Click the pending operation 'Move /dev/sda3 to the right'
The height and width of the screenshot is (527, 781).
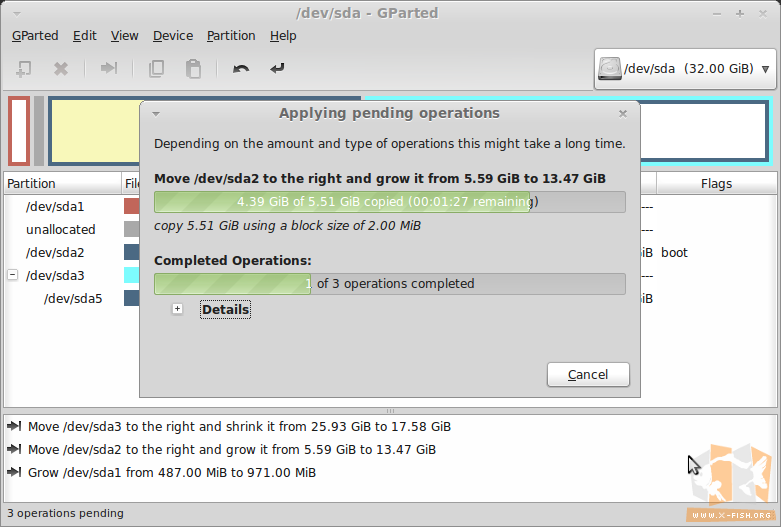239,426
